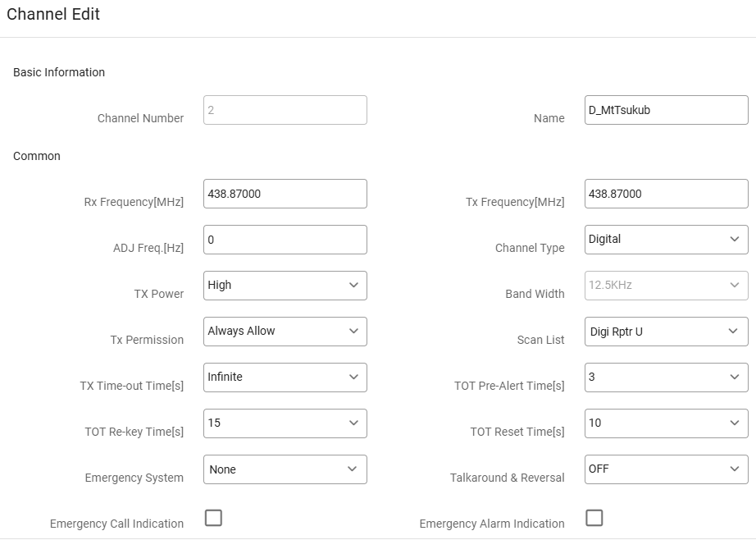Click the Rx Frequency input field
756x540 pixels.
point(285,194)
